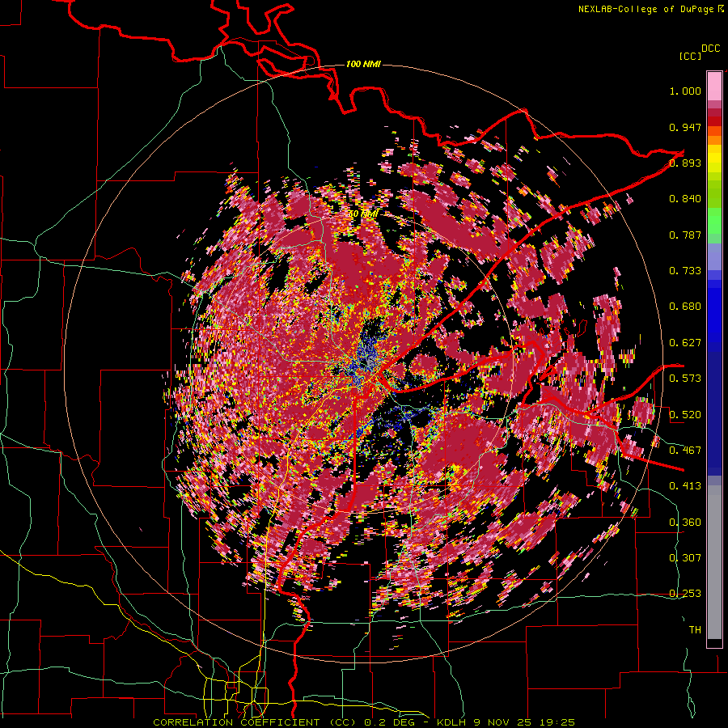Click the TH threshold legend label

(x=695, y=629)
